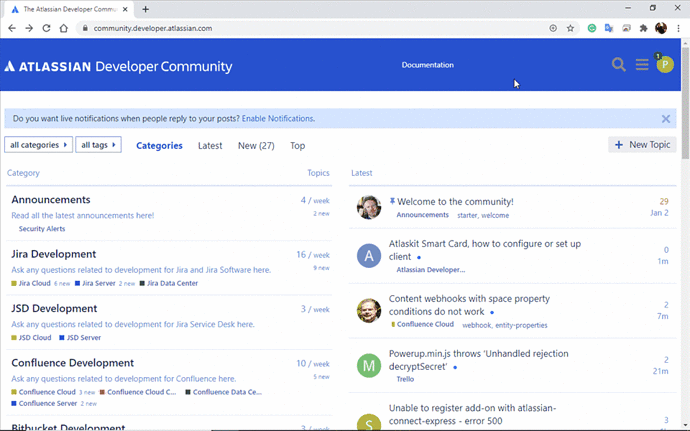Click the Enable Notifications link

(278, 118)
